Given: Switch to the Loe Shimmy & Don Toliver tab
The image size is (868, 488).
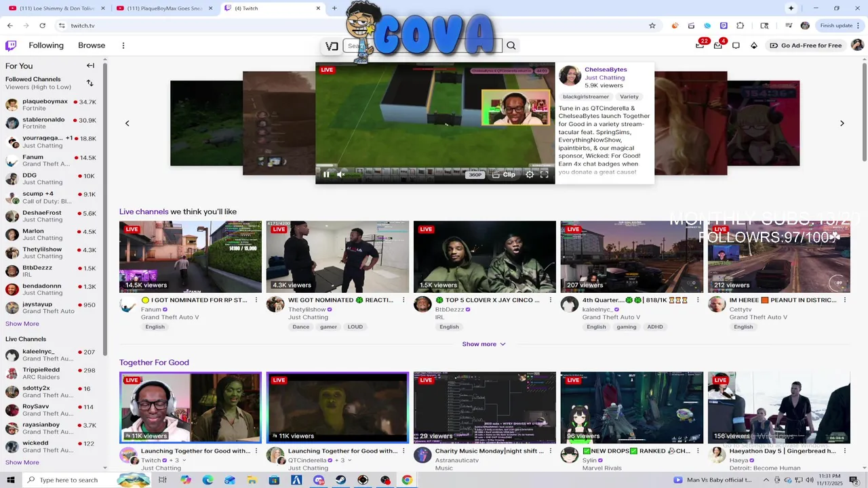Looking at the screenshot, I should tap(56, 8).
